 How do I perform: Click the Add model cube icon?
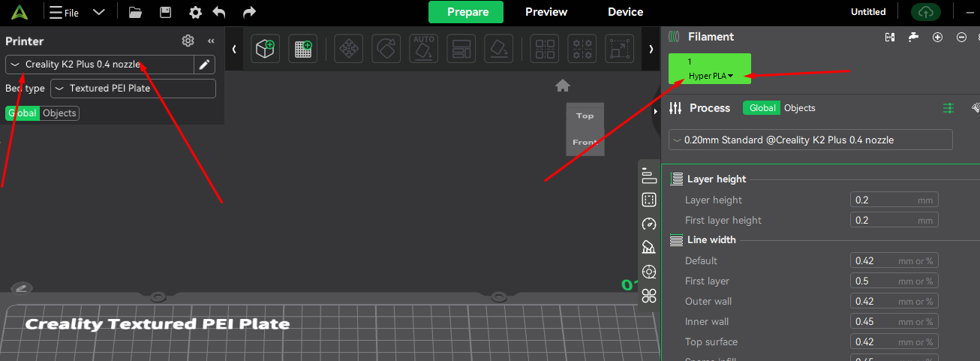coord(265,49)
